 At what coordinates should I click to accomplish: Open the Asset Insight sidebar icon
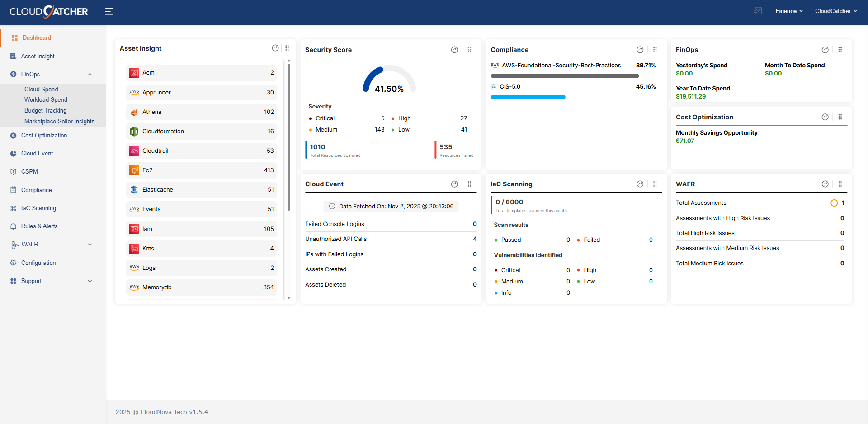point(14,56)
